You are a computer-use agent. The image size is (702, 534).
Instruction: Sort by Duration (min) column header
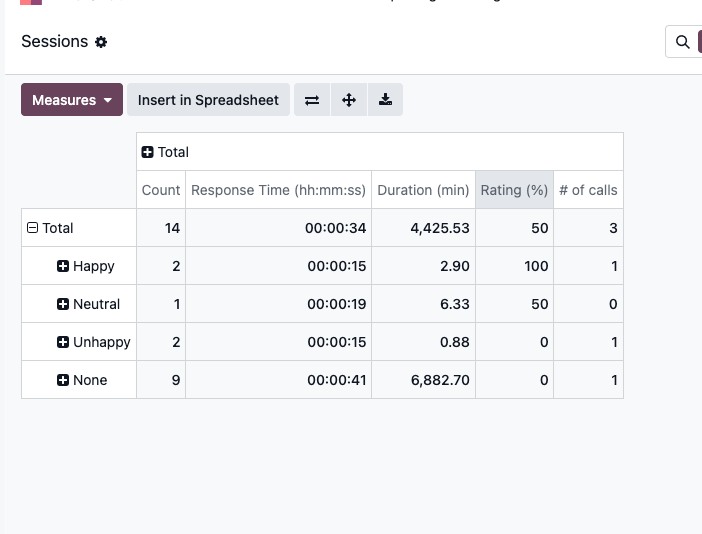(x=423, y=190)
